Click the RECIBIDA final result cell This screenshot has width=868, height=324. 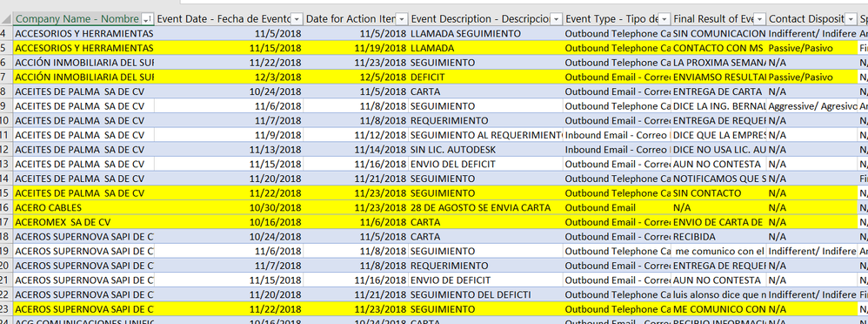click(x=719, y=236)
